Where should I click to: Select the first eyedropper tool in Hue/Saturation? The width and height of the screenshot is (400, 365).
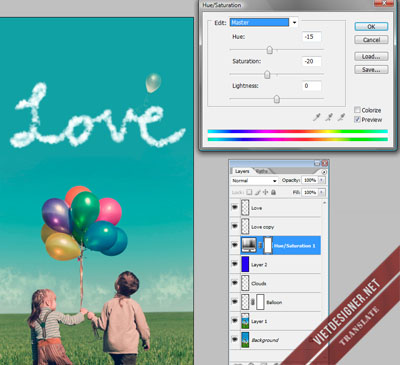317,117
